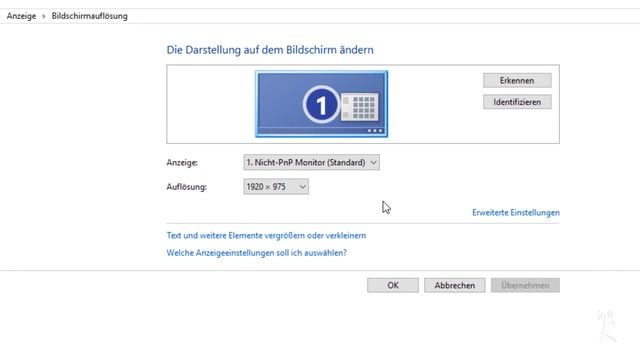Open Erweiterte Einstellungen link
Image resolution: width=640 pixels, height=360 pixels.
click(516, 213)
